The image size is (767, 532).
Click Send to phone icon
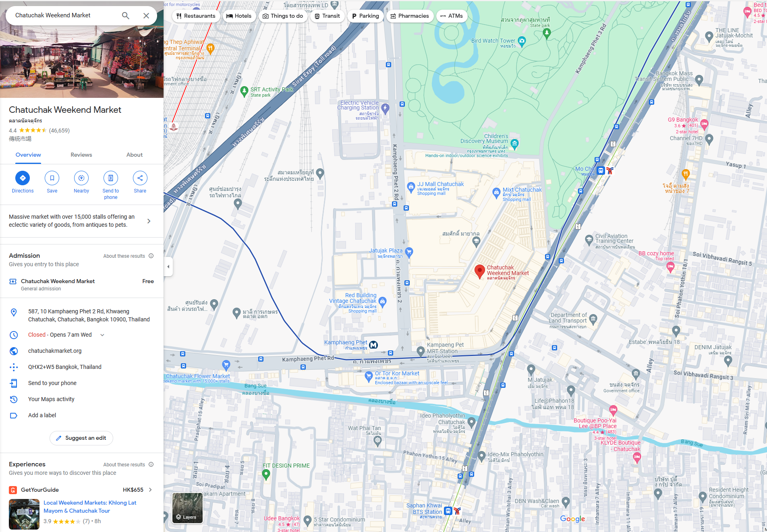[x=111, y=178]
